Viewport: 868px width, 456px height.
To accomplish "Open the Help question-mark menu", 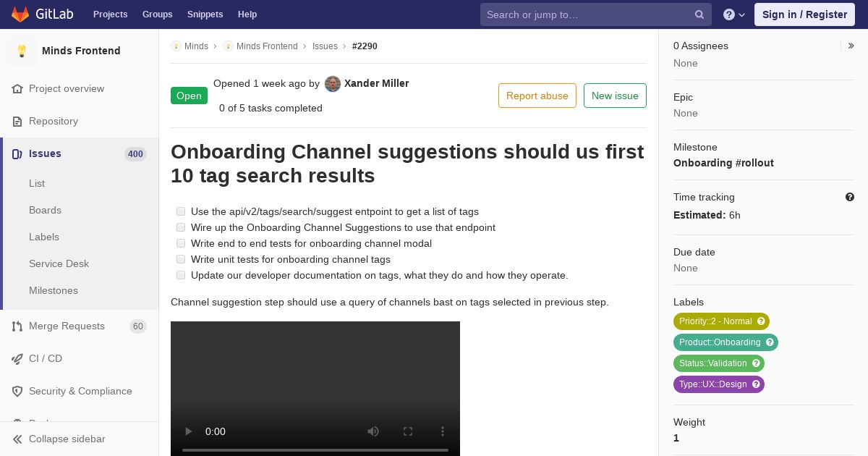I will (734, 14).
